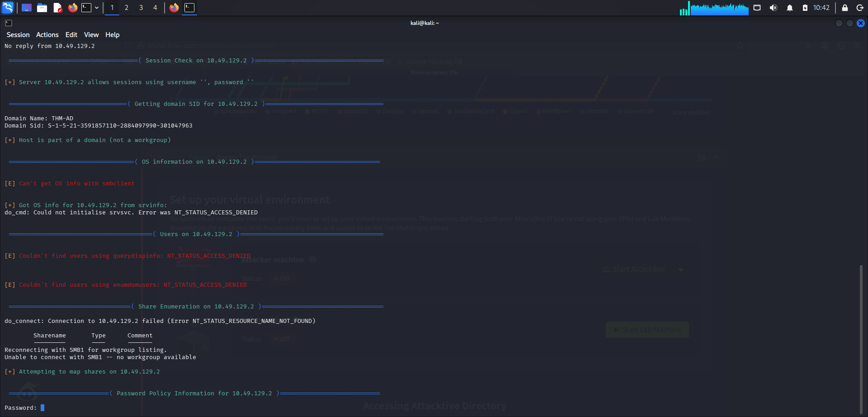Click the terminal vertical scrollbar
This screenshot has height=417, width=868.
click(861, 339)
